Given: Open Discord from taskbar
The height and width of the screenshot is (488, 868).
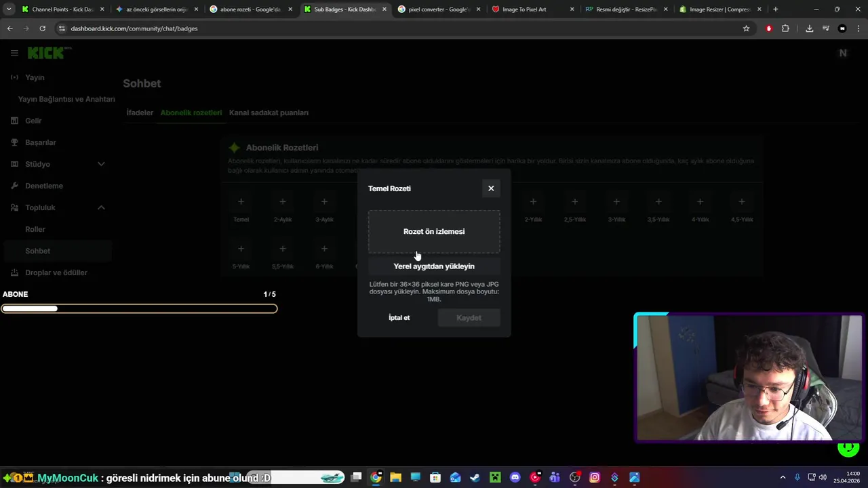Looking at the screenshot, I should coord(515,478).
